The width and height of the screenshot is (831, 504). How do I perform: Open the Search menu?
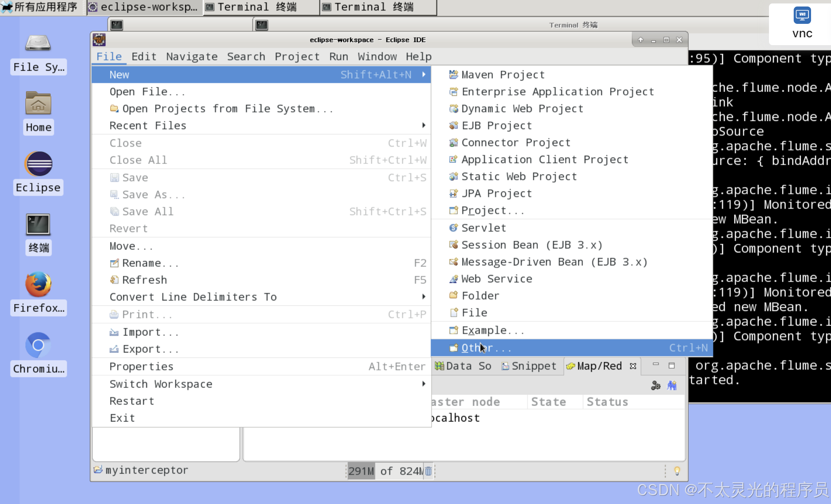pyautogui.click(x=246, y=56)
